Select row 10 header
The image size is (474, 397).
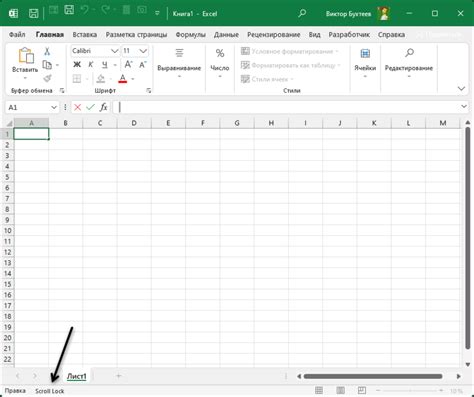pos(8,231)
